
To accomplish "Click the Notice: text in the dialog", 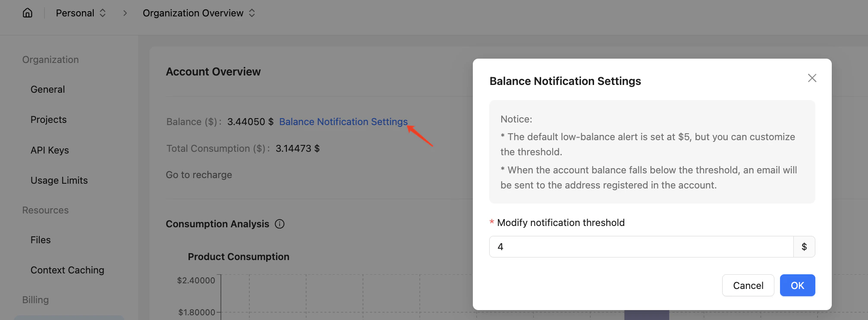I will tap(516, 119).
